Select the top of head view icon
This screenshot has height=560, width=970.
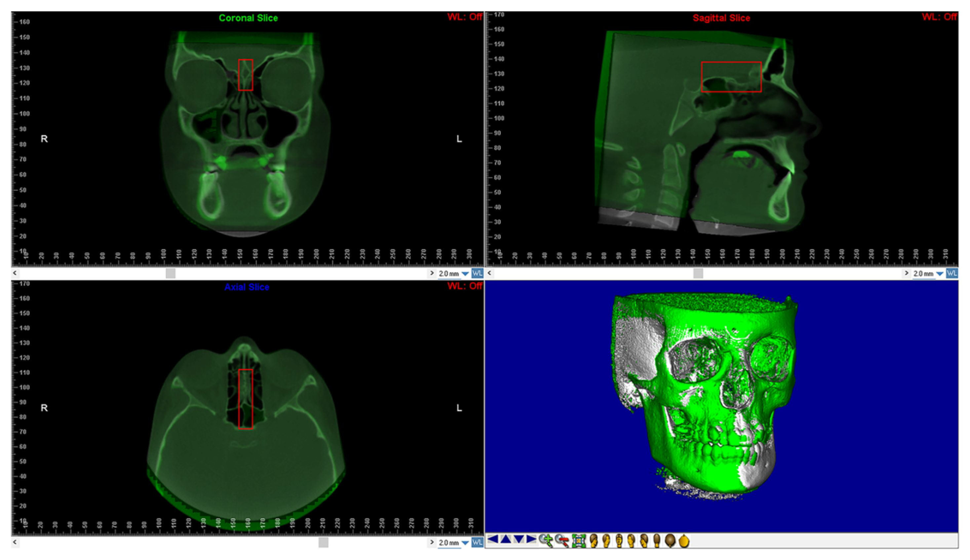click(670, 541)
